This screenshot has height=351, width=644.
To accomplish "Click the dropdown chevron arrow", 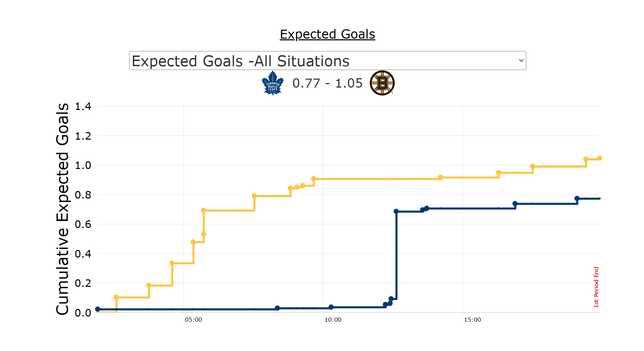I will (x=521, y=61).
